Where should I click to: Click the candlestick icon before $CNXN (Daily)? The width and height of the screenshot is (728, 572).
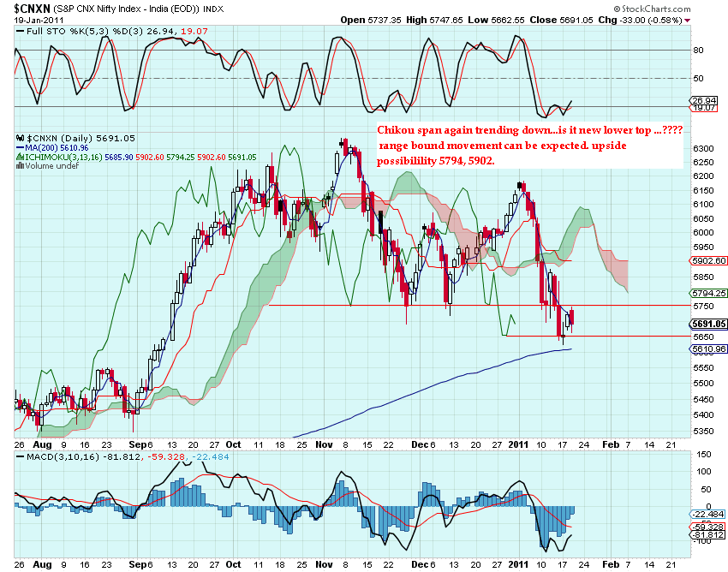[x=20, y=139]
